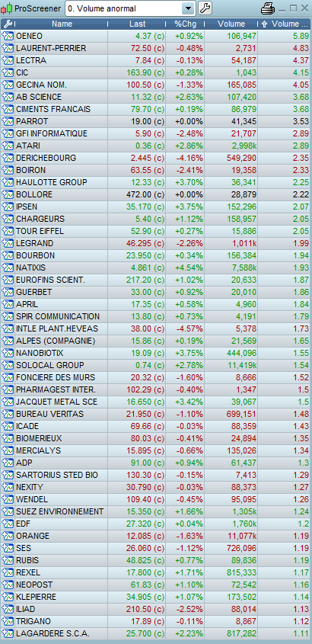Sort by the Volume column header
Image resolution: width=312 pixels, height=644 pixels.
click(x=231, y=24)
